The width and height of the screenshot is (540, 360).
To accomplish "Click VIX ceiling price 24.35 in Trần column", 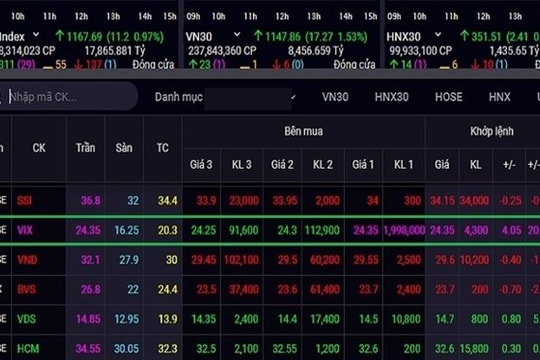I will [x=88, y=230].
